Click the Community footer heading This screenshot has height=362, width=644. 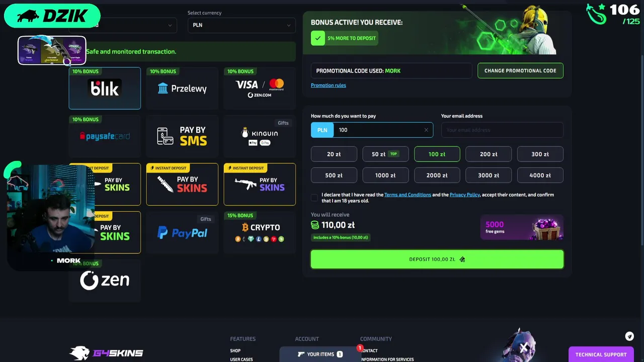point(376,339)
